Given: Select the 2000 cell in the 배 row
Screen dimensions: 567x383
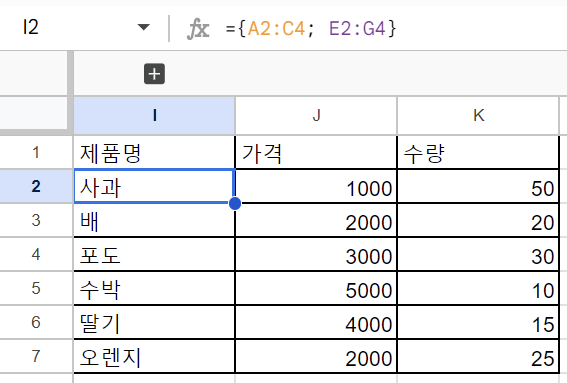Looking at the screenshot, I should tap(316, 220).
